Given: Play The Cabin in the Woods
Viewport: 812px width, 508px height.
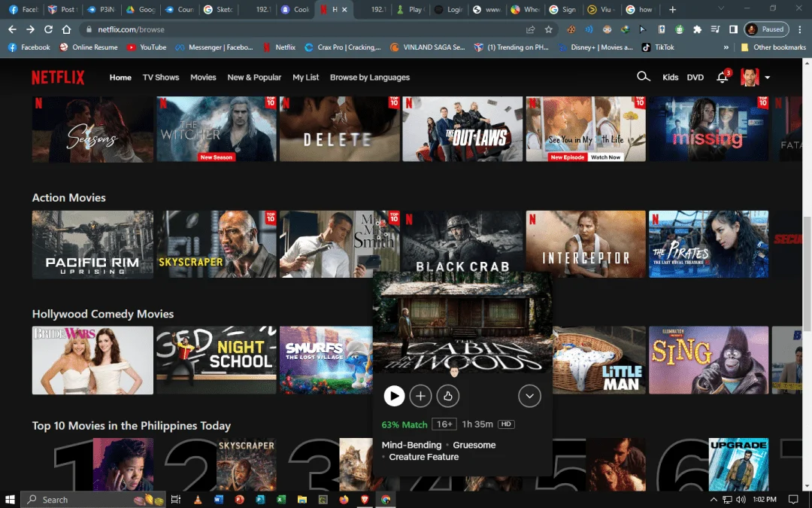Looking at the screenshot, I should (x=393, y=396).
